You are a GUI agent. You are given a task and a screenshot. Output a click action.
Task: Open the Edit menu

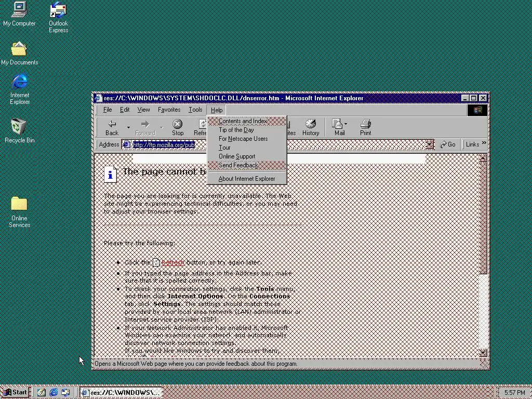point(125,110)
